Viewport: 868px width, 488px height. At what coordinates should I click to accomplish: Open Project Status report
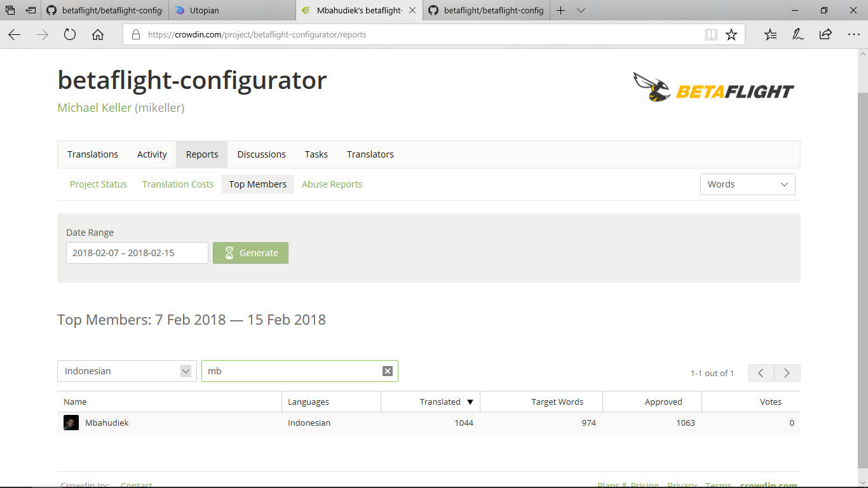click(x=98, y=184)
